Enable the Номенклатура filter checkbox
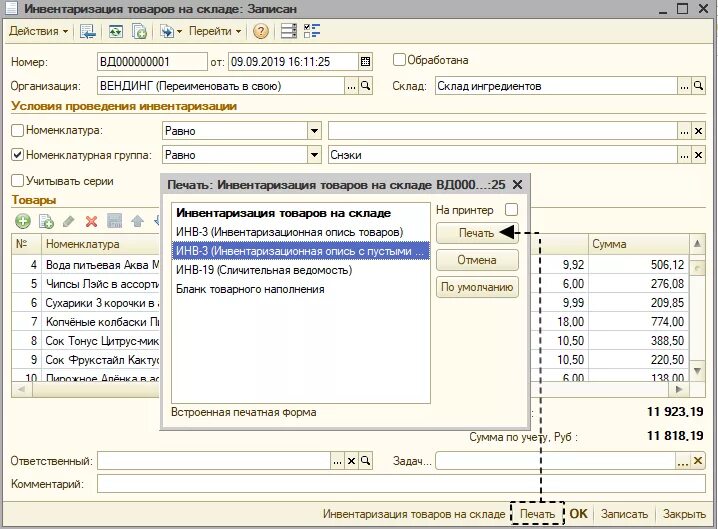 [x=17, y=131]
